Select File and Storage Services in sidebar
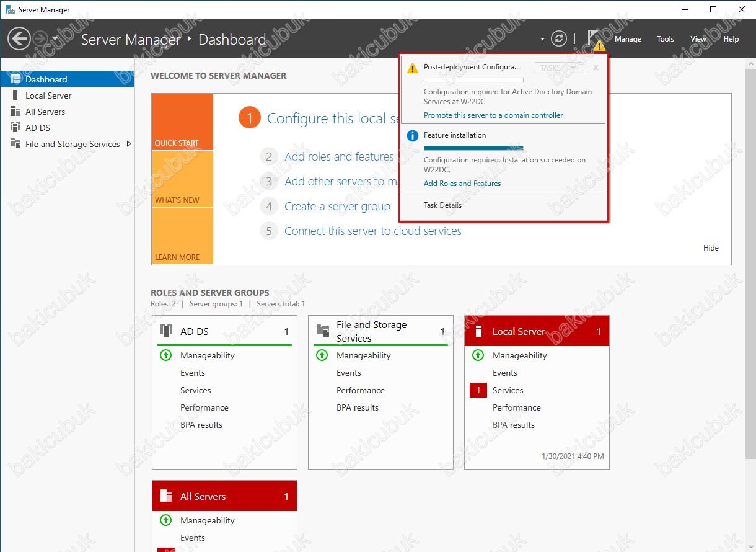This screenshot has width=756, height=552. tap(67, 144)
